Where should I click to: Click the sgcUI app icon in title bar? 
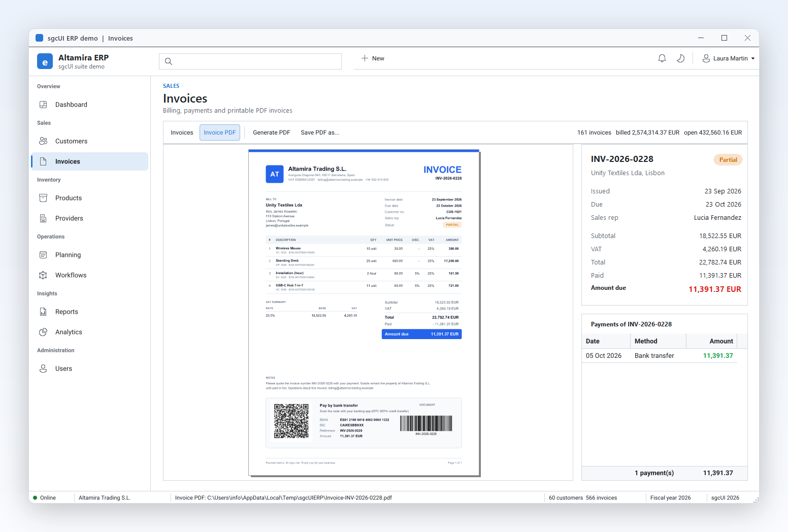[40, 38]
